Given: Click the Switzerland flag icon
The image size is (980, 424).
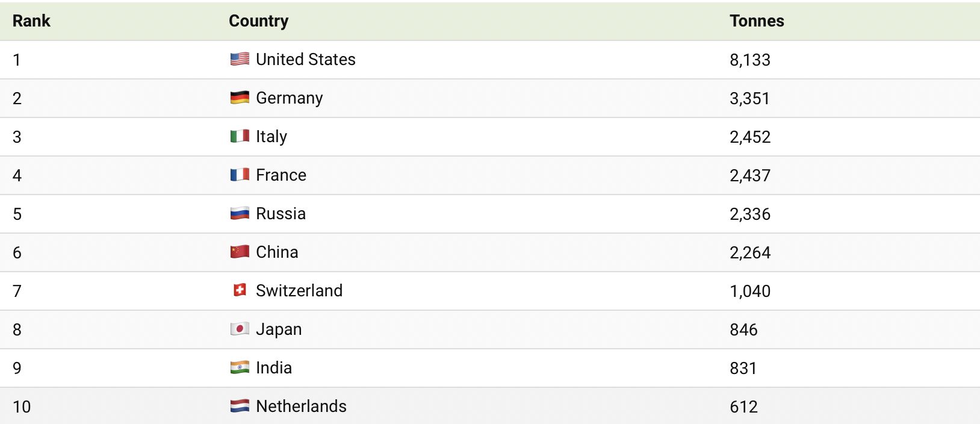Looking at the screenshot, I should tap(240, 290).
